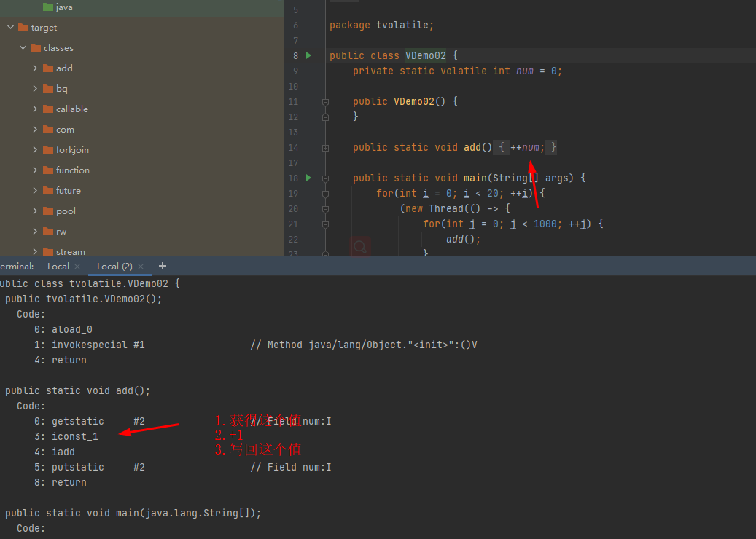Click the add(); call on line 22

(x=463, y=239)
